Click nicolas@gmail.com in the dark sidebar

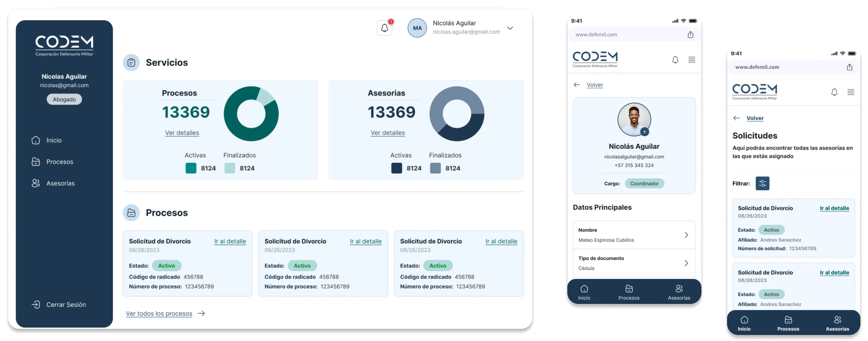(64, 85)
